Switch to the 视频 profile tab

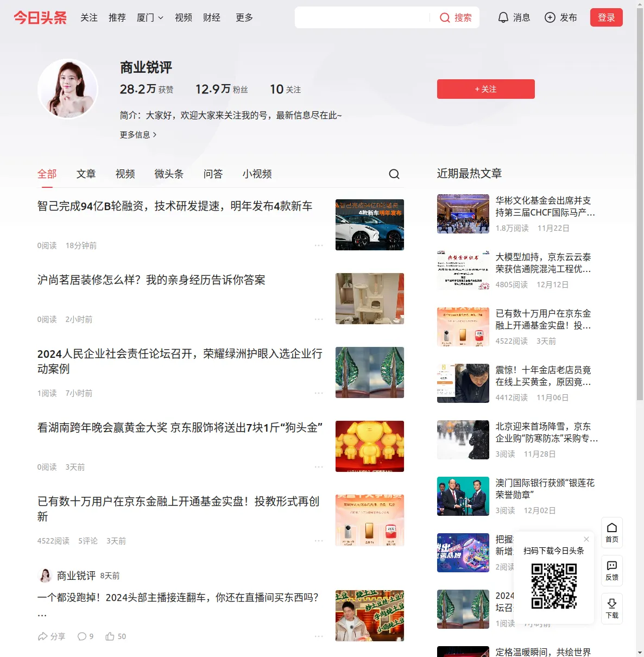(x=125, y=174)
